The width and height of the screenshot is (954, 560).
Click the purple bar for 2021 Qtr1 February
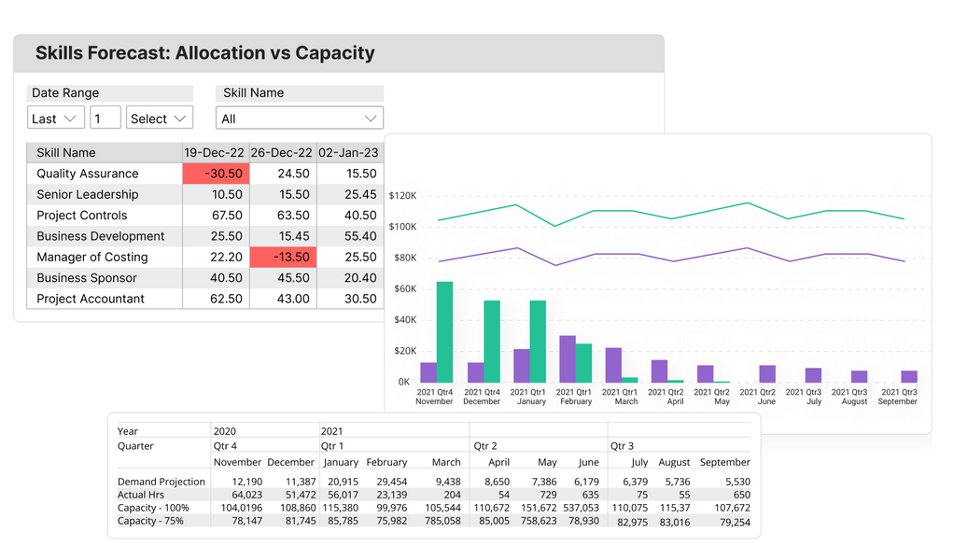568,358
